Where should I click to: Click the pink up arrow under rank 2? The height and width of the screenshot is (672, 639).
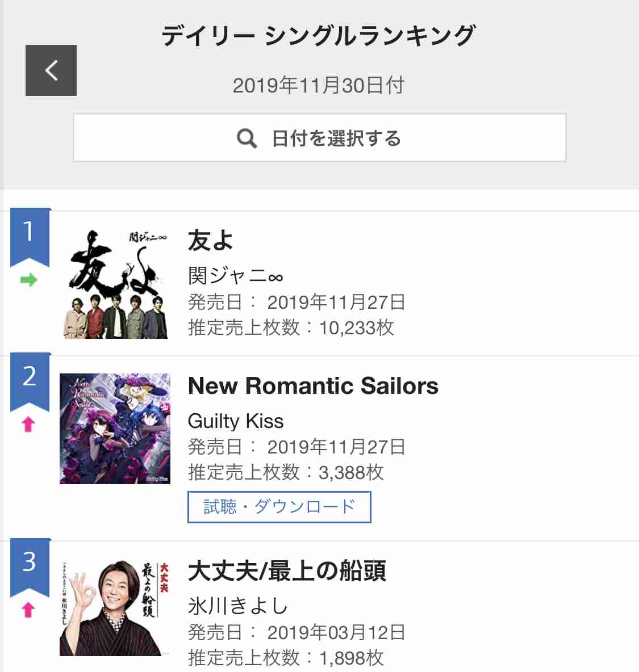(x=29, y=425)
